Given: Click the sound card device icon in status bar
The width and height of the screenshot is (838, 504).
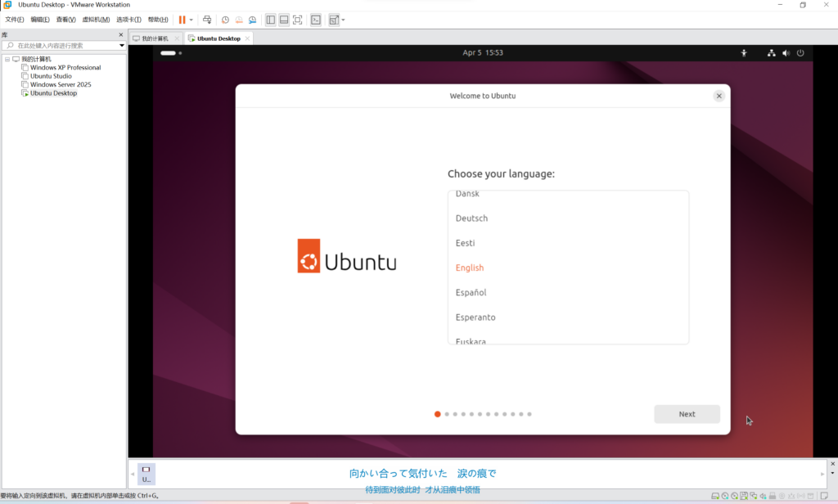Looking at the screenshot, I should [x=764, y=496].
